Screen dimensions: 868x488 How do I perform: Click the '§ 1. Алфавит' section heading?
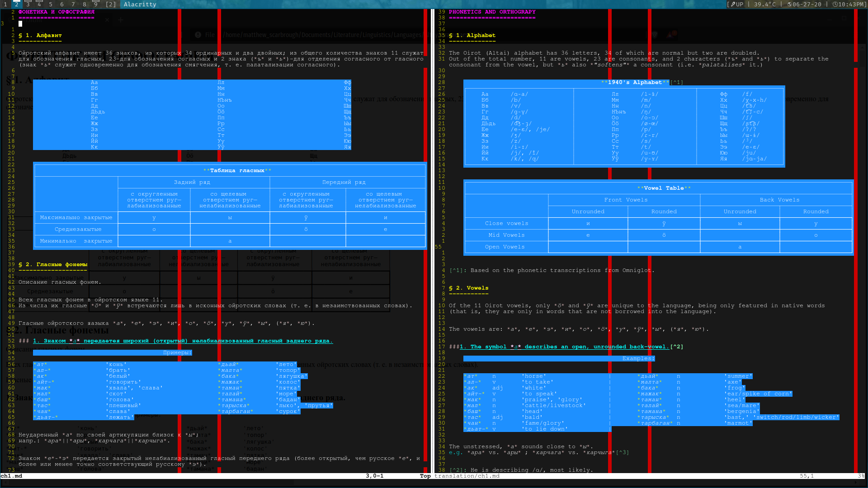pyautogui.click(x=40, y=35)
